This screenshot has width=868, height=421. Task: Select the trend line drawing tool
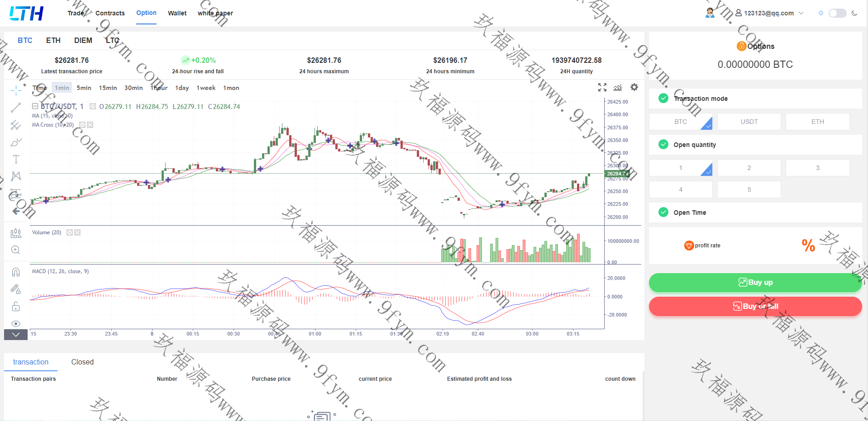(16, 108)
